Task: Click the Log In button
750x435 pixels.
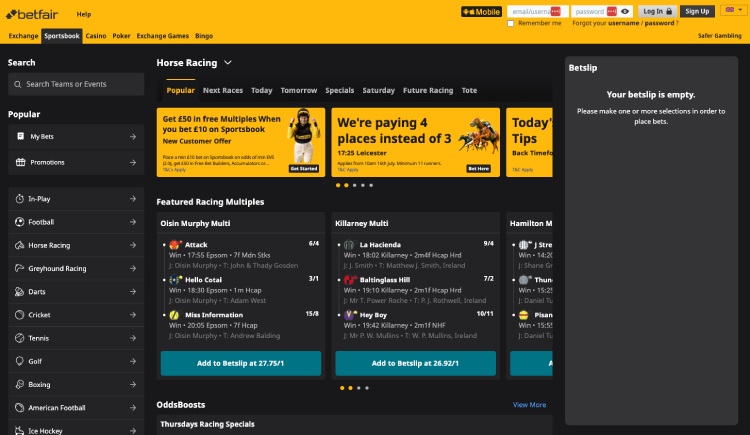Action: tap(657, 11)
